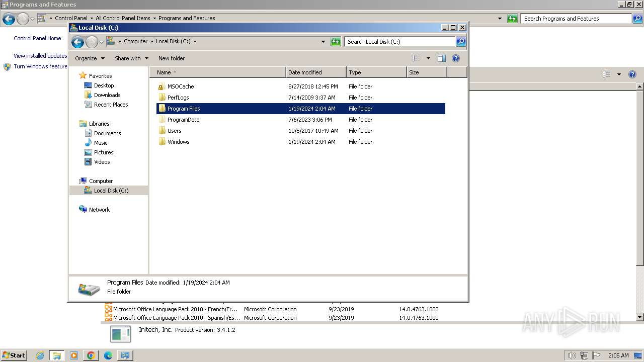Viewport: 644px width, 362px height.
Task: Click the Forward arrow in Local Disk window
Action: (x=92, y=42)
